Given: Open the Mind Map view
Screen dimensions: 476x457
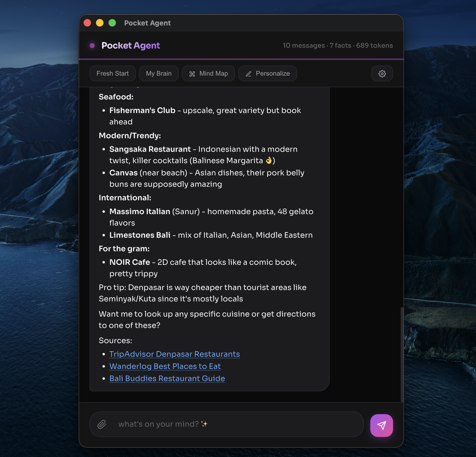Looking at the screenshot, I should 208,73.
